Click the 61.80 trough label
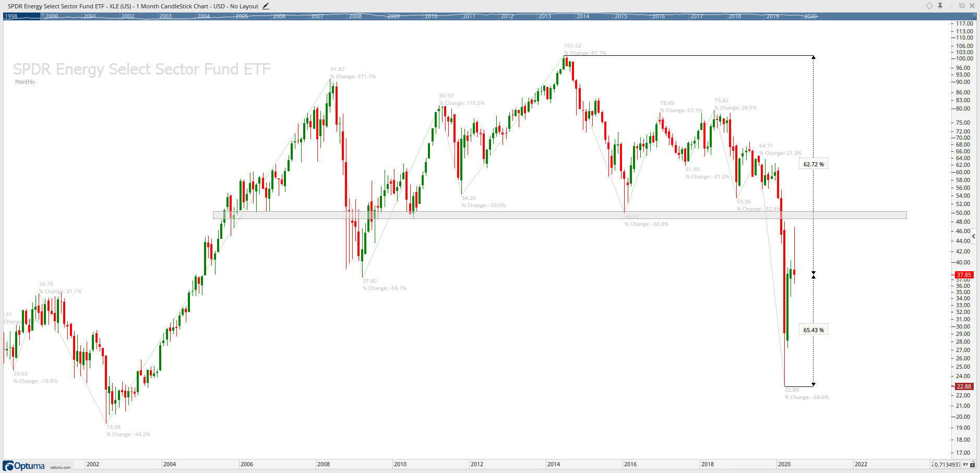This screenshot has width=980, height=473. coord(692,169)
